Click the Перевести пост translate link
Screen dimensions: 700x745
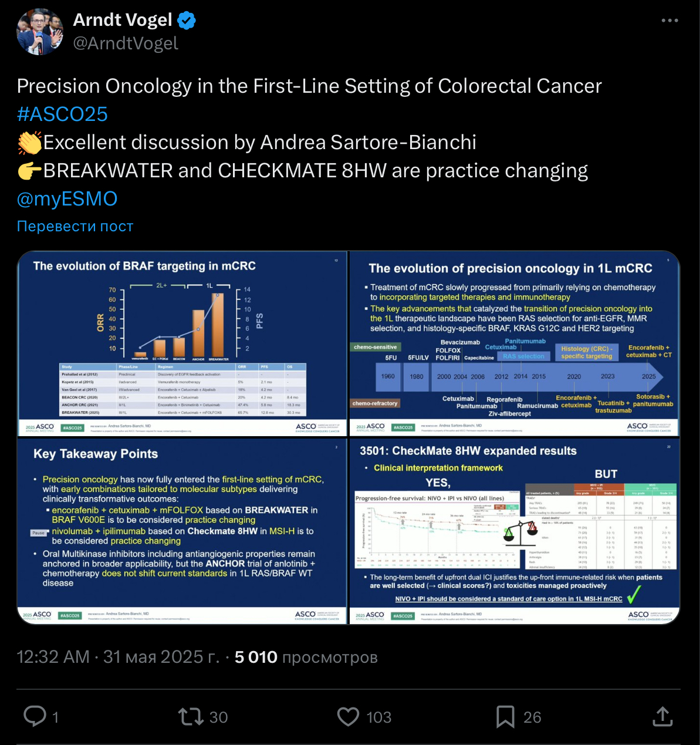tap(75, 226)
